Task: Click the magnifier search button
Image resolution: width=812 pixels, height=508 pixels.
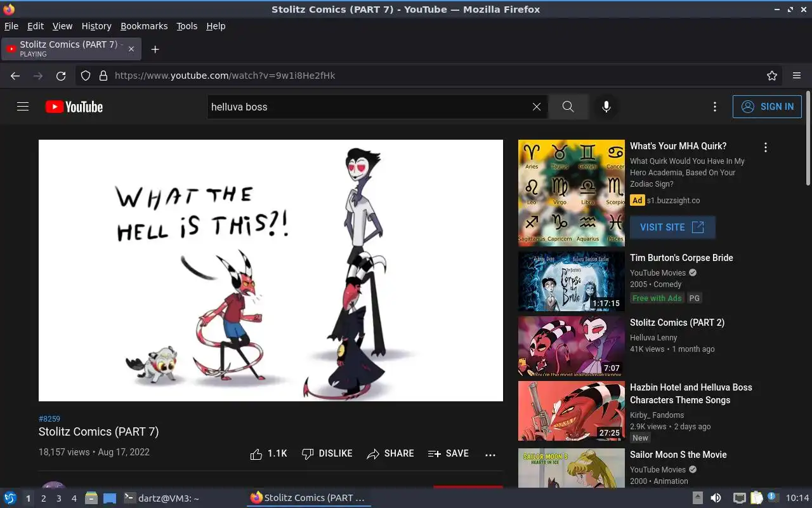Action: pos(568,107)
